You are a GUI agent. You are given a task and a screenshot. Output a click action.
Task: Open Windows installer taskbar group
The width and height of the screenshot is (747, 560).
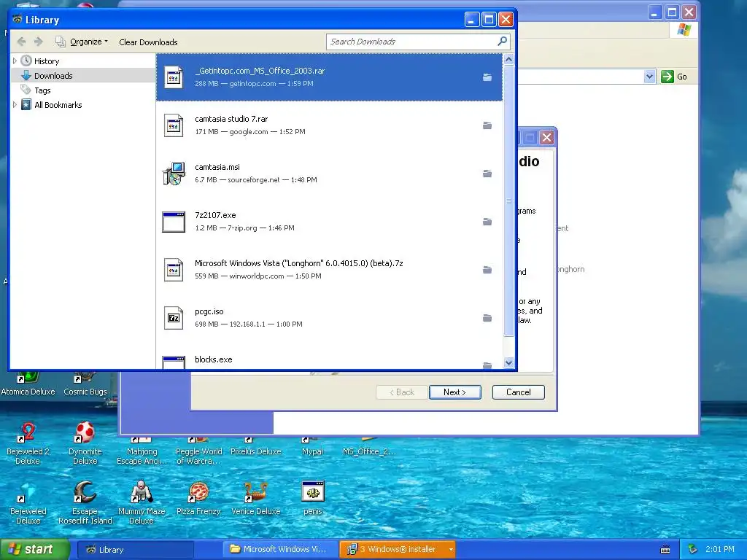398,550
